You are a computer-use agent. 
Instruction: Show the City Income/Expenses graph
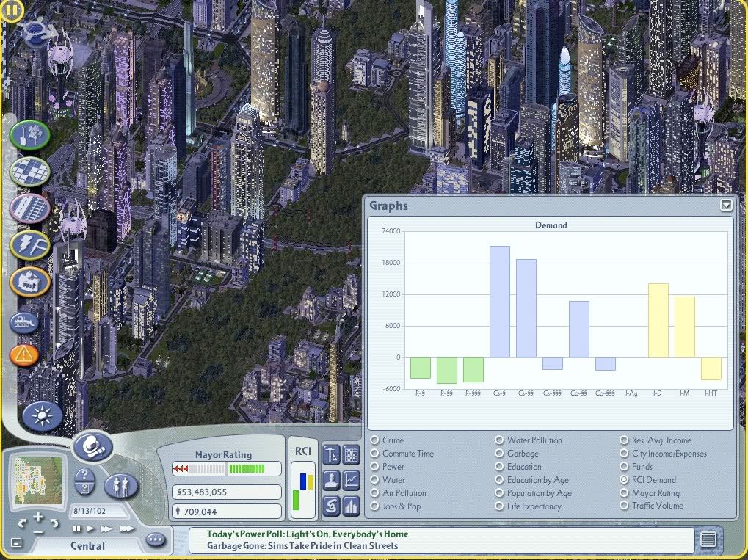click(624, 453)
